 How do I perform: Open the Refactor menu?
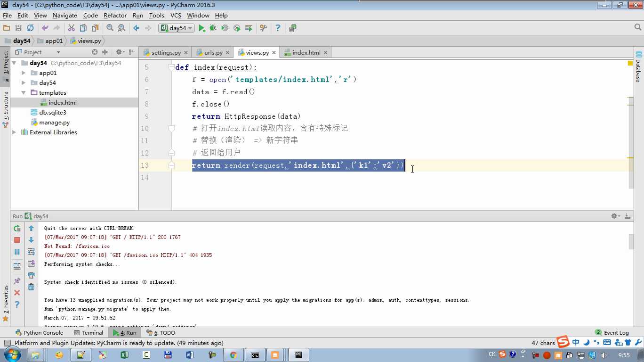(x=115, y=16)
